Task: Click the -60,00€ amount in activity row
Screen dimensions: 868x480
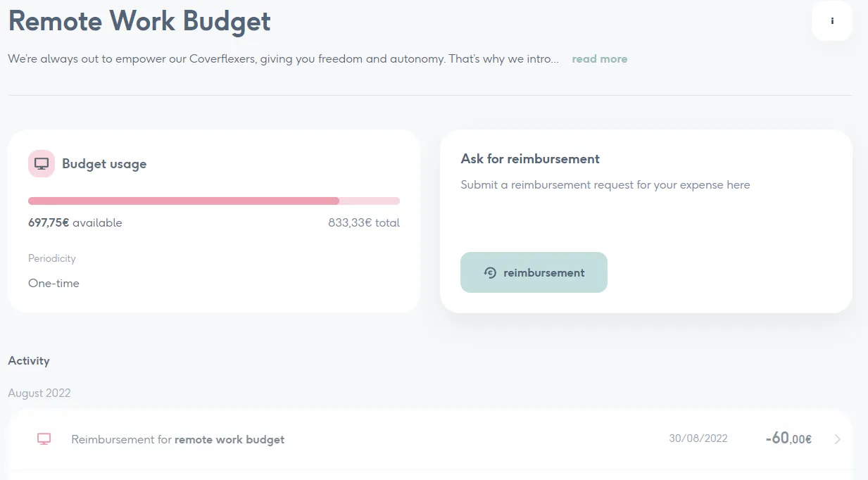Action: (x=788, y=439)
